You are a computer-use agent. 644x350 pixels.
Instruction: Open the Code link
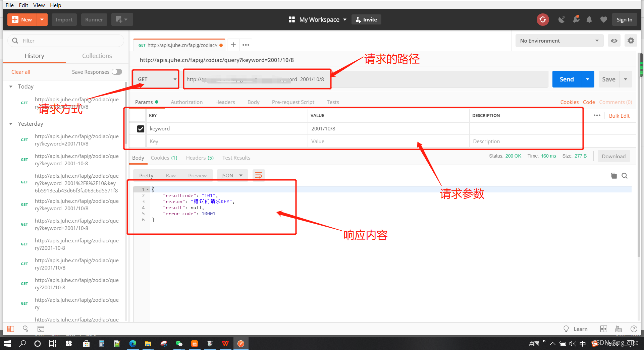tap(589, 102)
